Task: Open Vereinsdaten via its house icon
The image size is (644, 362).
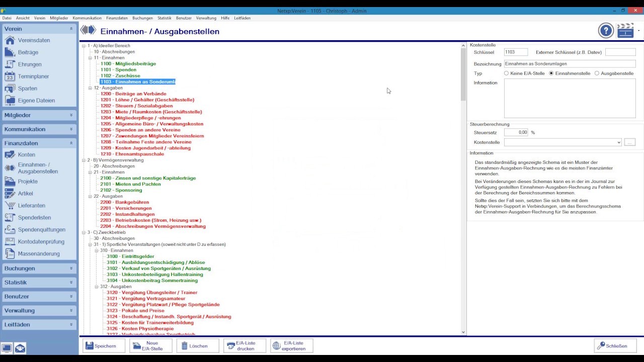Action: point(10,40)
